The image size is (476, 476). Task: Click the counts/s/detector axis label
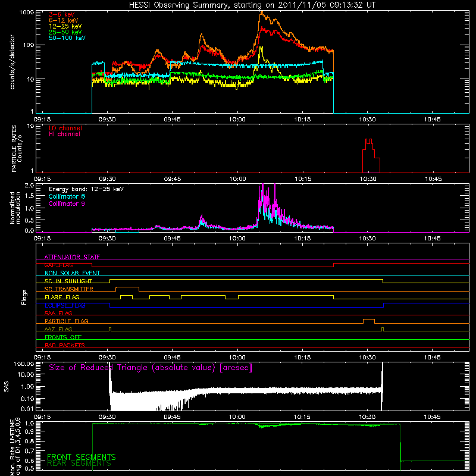[x=12, y=62]
